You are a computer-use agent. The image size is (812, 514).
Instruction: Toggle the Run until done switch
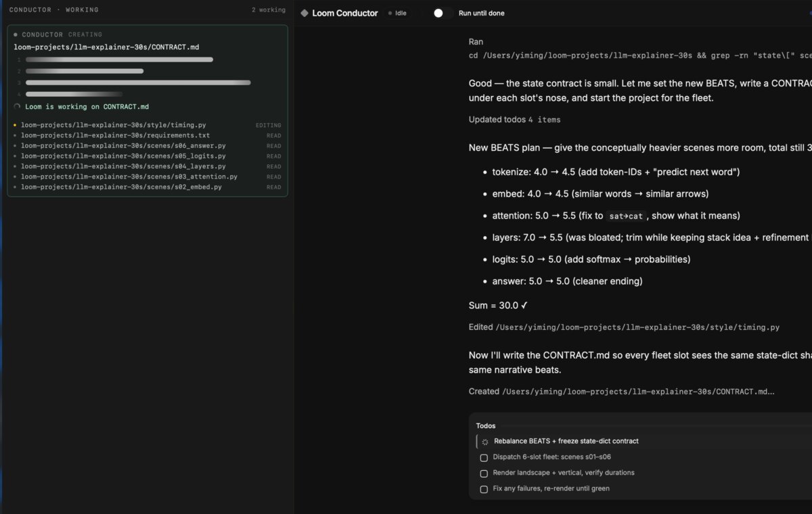(443, 13)
